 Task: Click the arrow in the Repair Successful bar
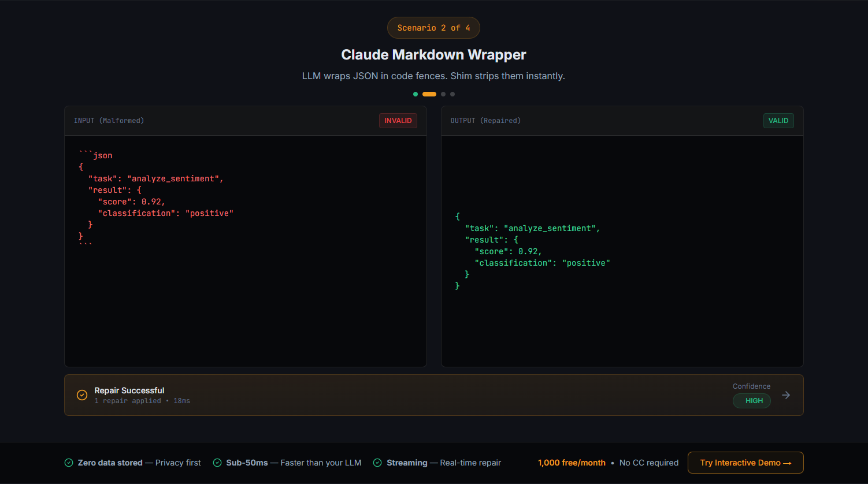(786, 395)
